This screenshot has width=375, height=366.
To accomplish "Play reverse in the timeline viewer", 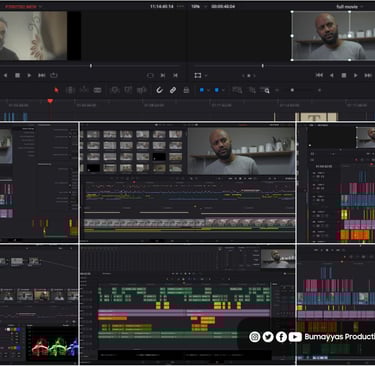I will [332, 76].
